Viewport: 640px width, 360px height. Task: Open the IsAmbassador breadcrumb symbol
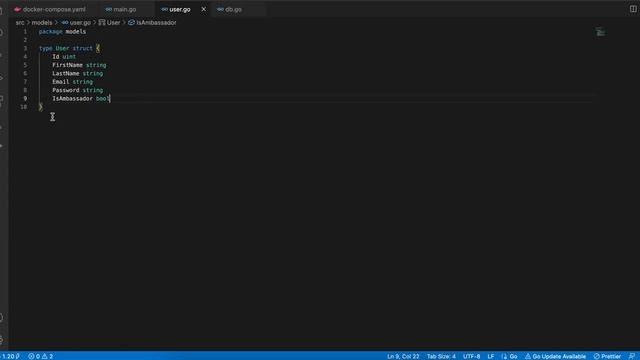click(152, 22)
